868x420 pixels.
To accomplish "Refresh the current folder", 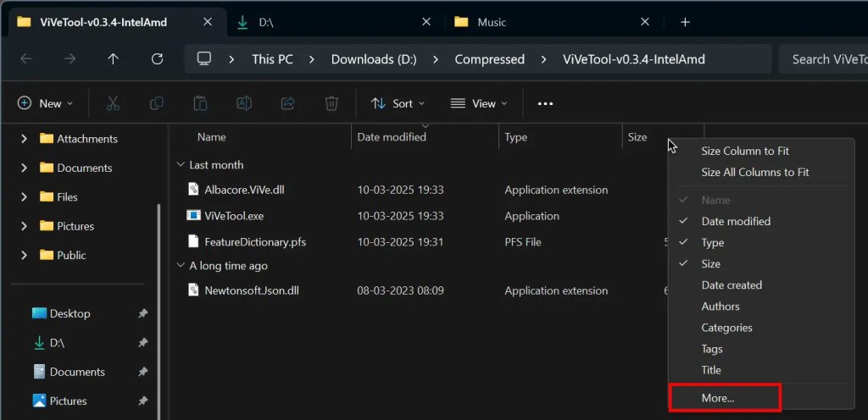I will [x=157, y=59].
